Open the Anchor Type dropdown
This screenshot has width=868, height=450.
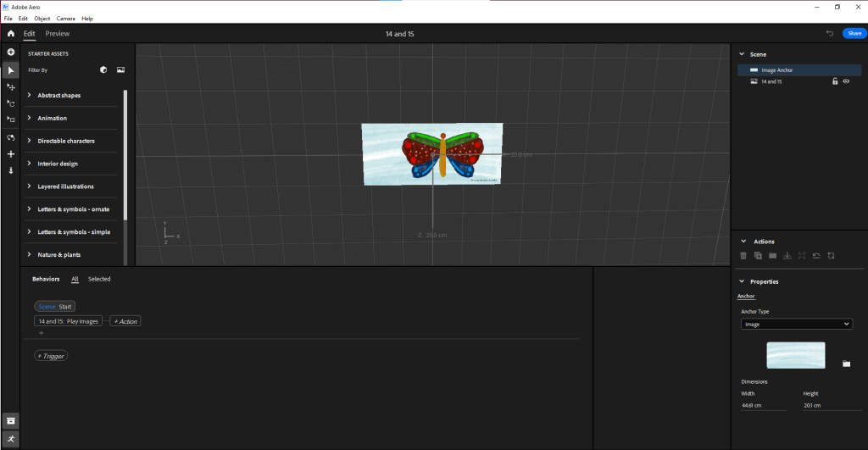[796, 324]
